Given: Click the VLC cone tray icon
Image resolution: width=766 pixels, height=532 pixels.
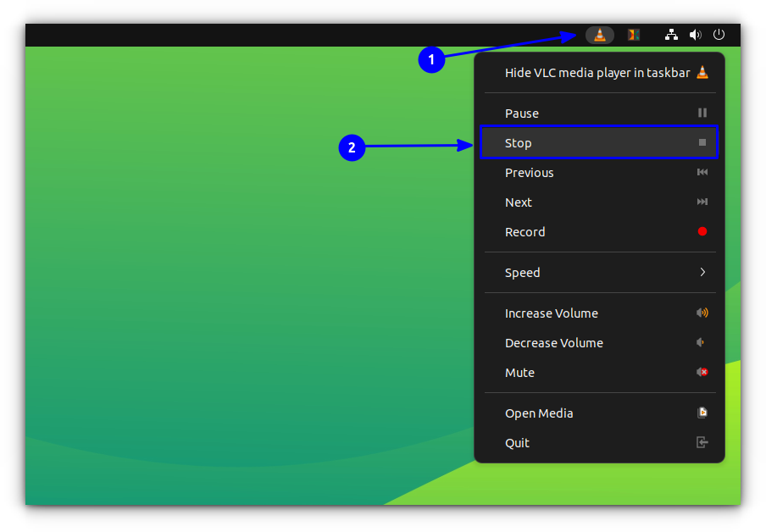Looking at the screenshot, I should point(600,35).
